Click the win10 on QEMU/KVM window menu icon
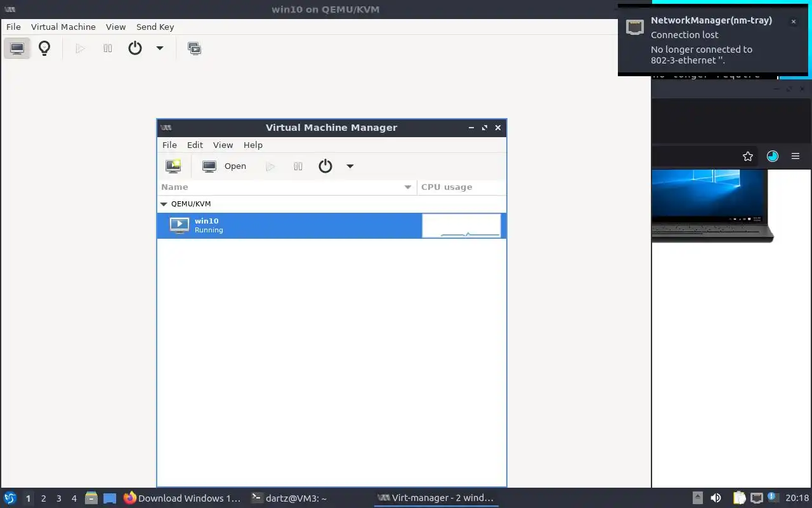The height and width of the screenshot is (508, 812). point(10,10)
